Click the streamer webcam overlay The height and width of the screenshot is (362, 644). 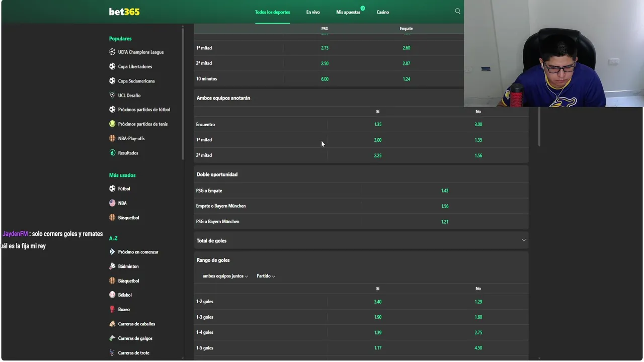[x=553, y=53]
